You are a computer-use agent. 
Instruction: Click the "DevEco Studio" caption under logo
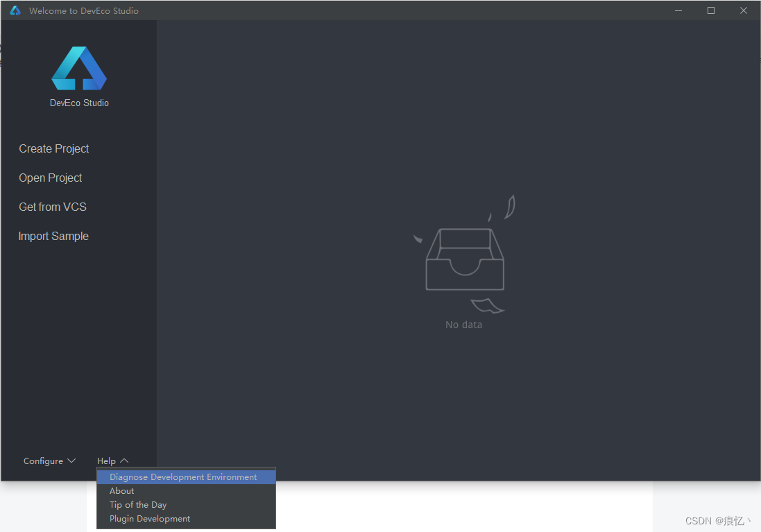(x=79, y=103)
